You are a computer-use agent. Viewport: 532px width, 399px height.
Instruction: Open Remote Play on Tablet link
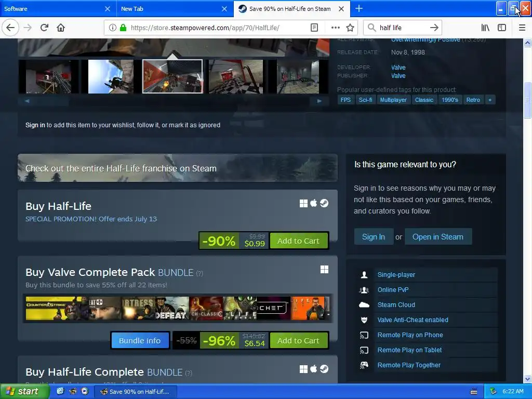(x=409, y=350)
